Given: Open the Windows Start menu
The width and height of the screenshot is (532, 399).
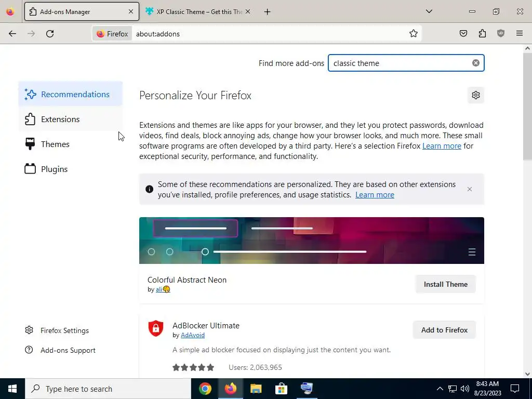Looking at the screenshot, I should tap(12, 389).
